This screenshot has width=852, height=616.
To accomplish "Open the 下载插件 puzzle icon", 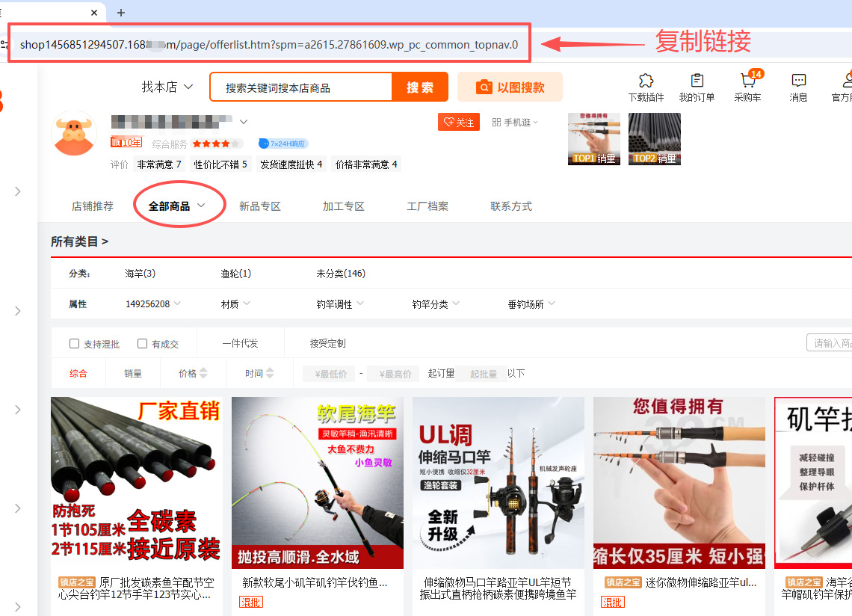I will 646,81.
